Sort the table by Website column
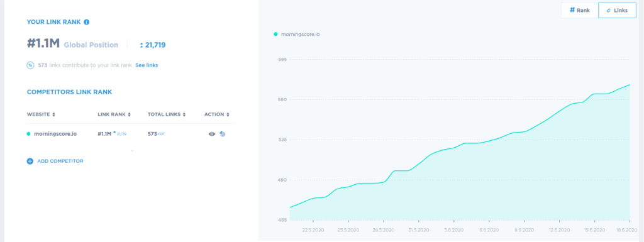Screen dimensions: 644x242 click(x=41, y=114)
